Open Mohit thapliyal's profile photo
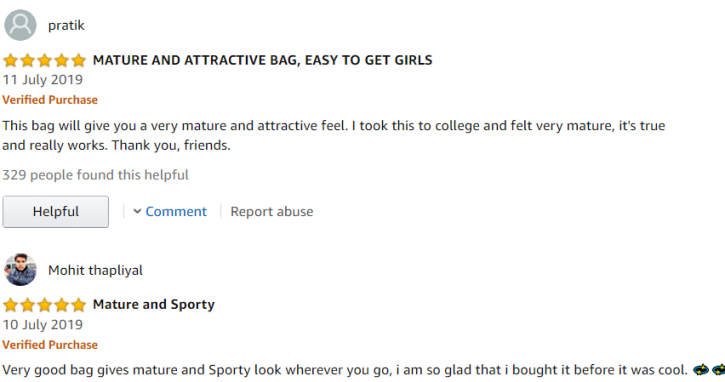This screenshot has height=382, width=725. tap(20, 270)
